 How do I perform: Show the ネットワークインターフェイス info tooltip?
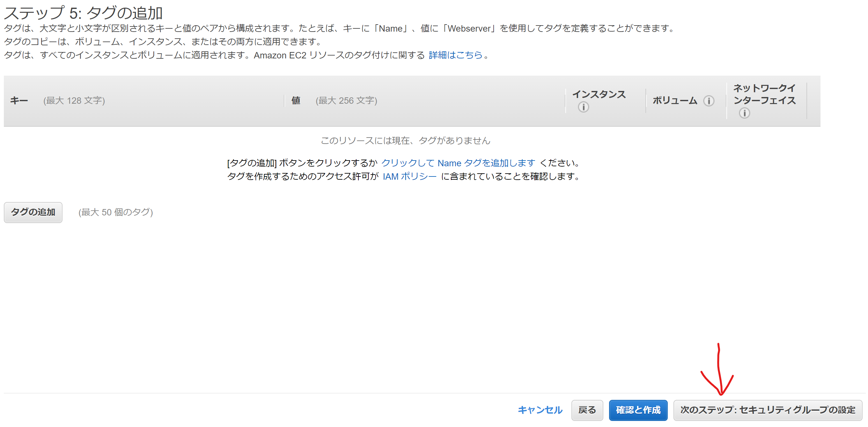(744, 113)
